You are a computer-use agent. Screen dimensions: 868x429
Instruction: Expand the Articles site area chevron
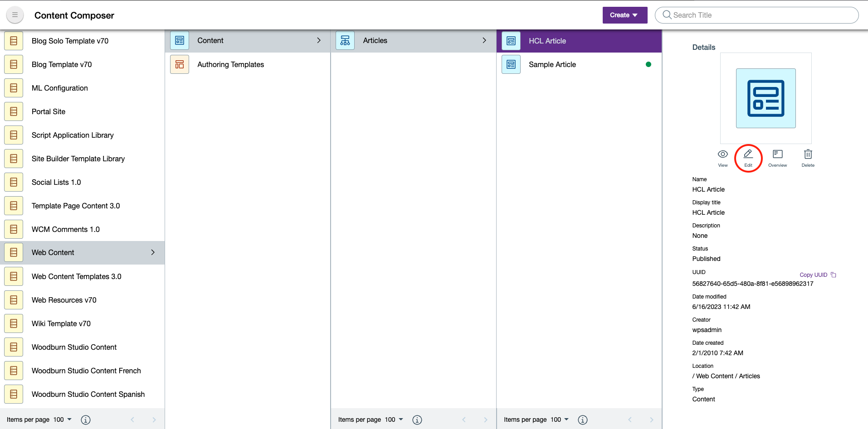point(484,40)
